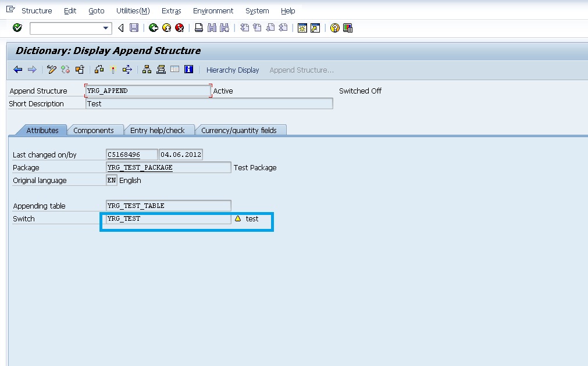Click the red Cancel icon
The image size is (588, 366).
coord(180,28)
